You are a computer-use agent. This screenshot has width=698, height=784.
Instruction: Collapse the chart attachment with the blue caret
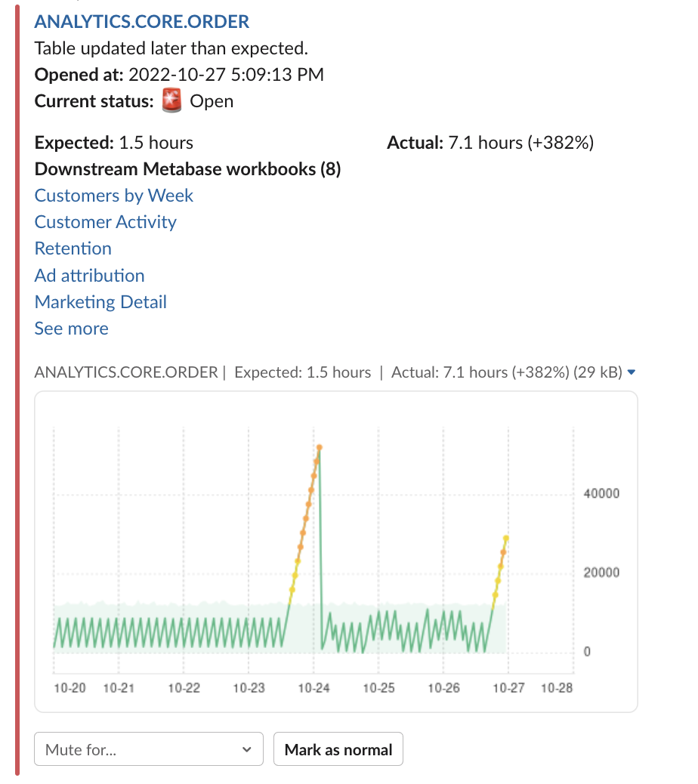click(x=631, y=372)
